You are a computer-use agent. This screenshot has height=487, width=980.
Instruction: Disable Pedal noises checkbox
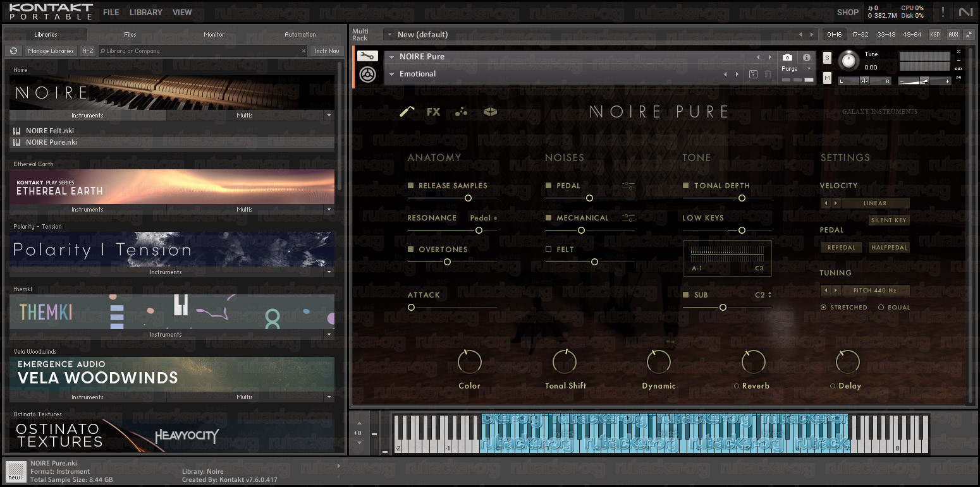549,186
